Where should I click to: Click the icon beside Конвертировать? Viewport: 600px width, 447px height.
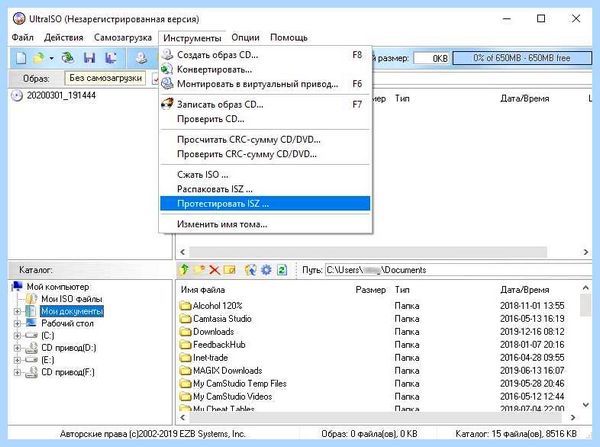pos(167,69)
